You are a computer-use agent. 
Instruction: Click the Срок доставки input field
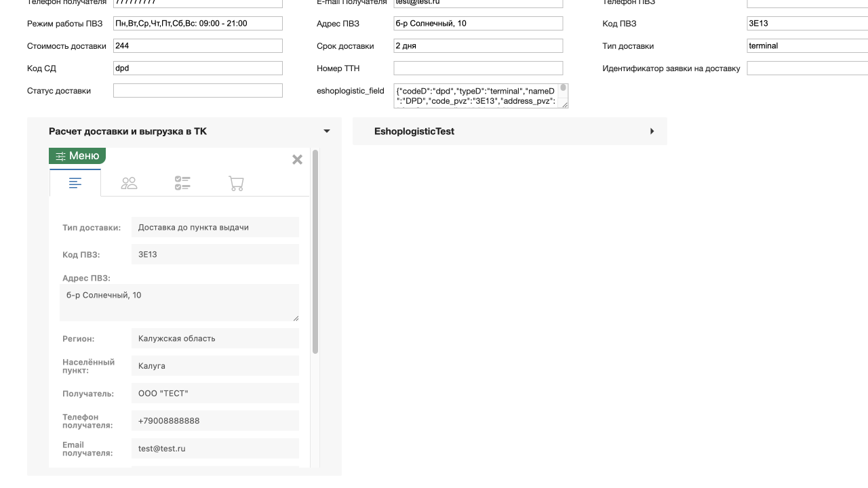click(477, 46)
